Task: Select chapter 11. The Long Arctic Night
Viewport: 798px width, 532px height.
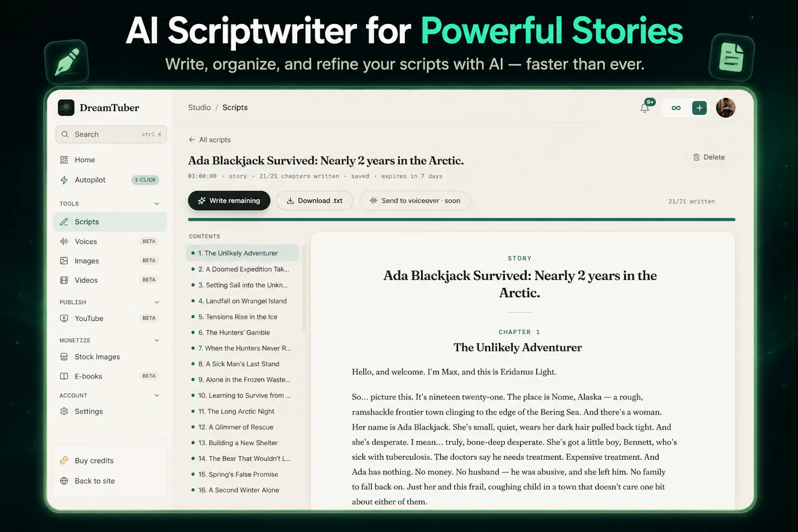Action: [x=242, y=411]
